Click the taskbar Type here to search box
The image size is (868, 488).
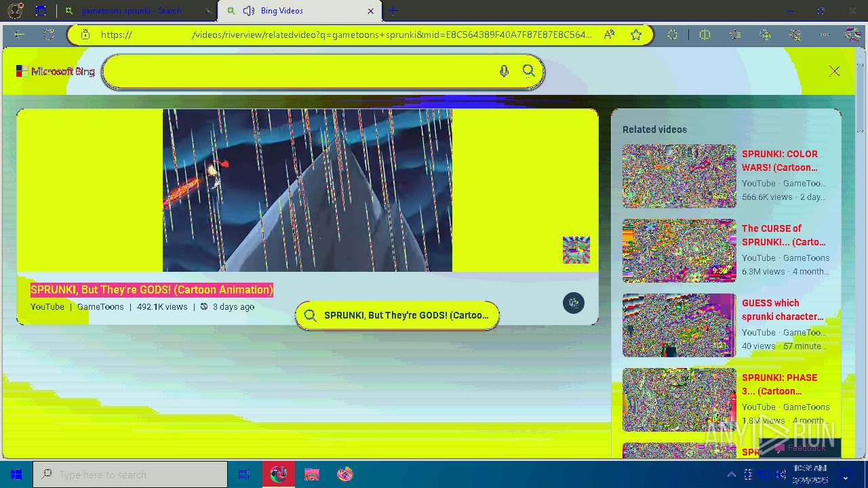[x=130, y=474]
